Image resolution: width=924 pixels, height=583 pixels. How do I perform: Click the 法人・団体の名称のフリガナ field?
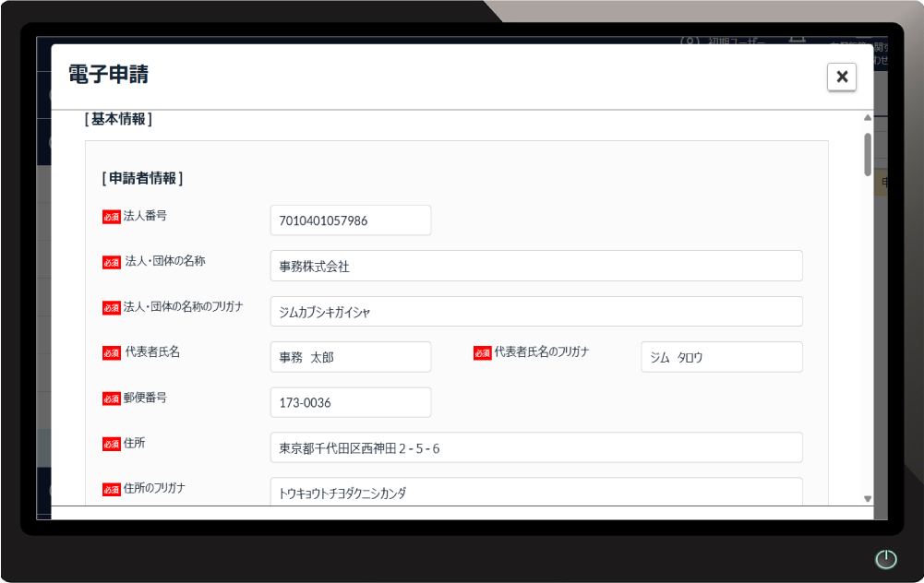[534, 311]
